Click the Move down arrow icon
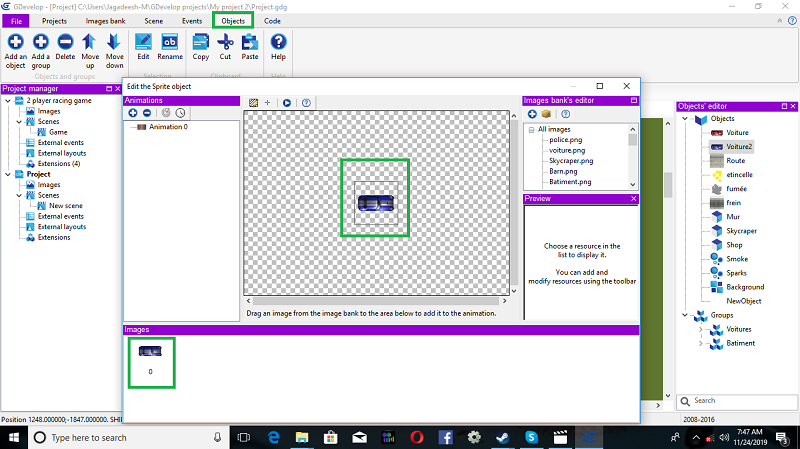The height and width of the screenshot is (449, 800). [x=114, y=42]
